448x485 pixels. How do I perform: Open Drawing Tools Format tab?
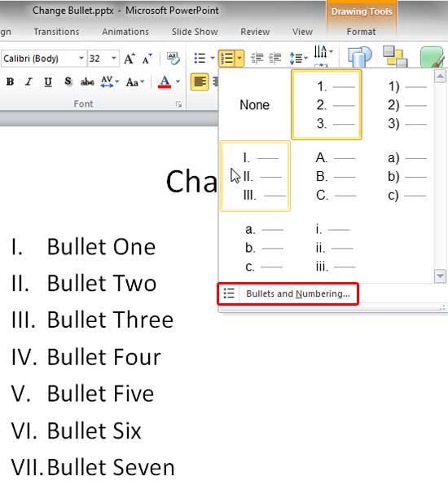(x=361, y=32)
